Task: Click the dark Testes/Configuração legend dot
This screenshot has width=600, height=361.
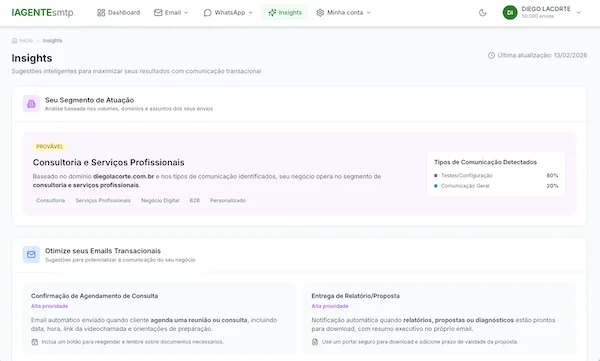Action: coord(435,176)
